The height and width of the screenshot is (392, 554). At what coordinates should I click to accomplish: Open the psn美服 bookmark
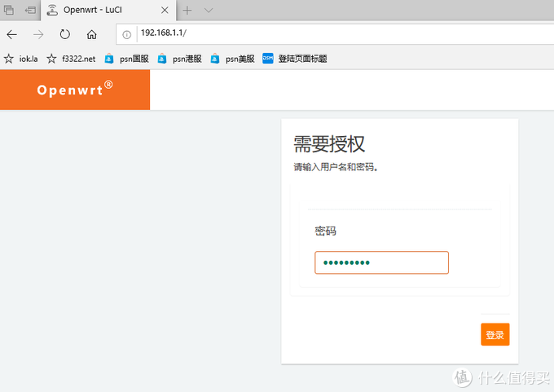(232, 59)
